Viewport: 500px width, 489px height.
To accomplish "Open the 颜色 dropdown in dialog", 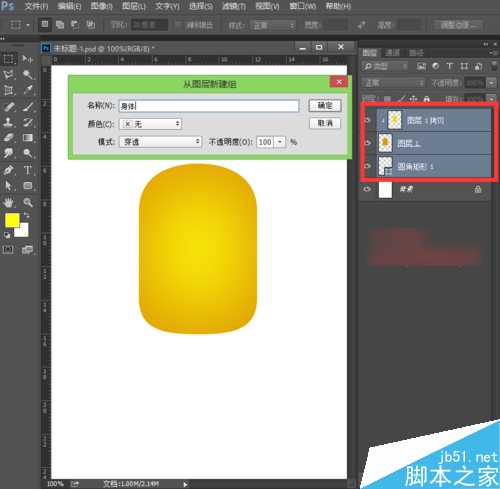I will (150, 124).
